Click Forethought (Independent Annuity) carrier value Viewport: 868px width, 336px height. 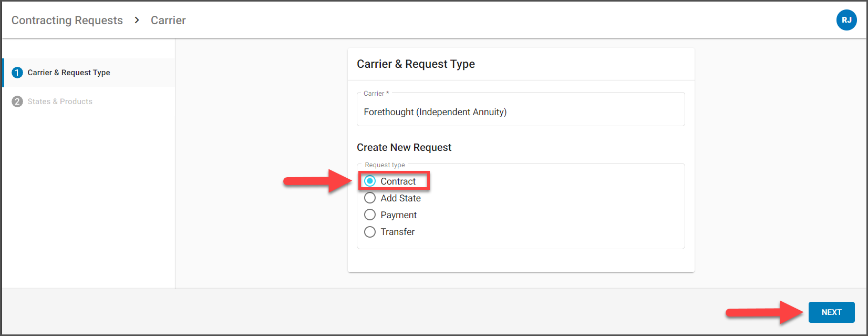(435, 112)
